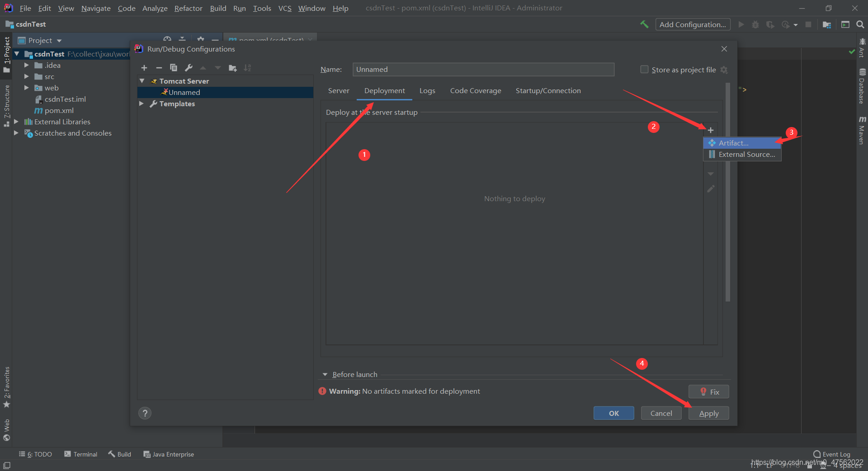Toggle tool window quick access icon
The height and width of the screenshot is (471, 868).
tap(7, 465)
